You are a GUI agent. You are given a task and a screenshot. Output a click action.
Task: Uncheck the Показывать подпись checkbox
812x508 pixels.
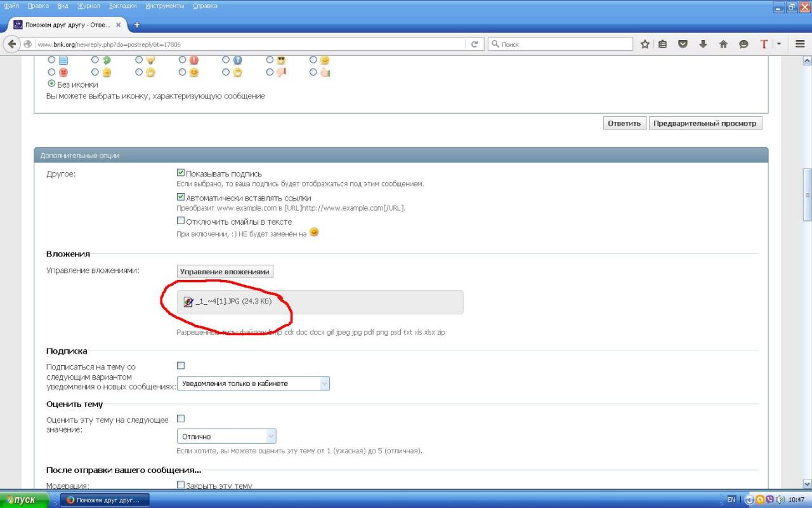click(181, 173)
